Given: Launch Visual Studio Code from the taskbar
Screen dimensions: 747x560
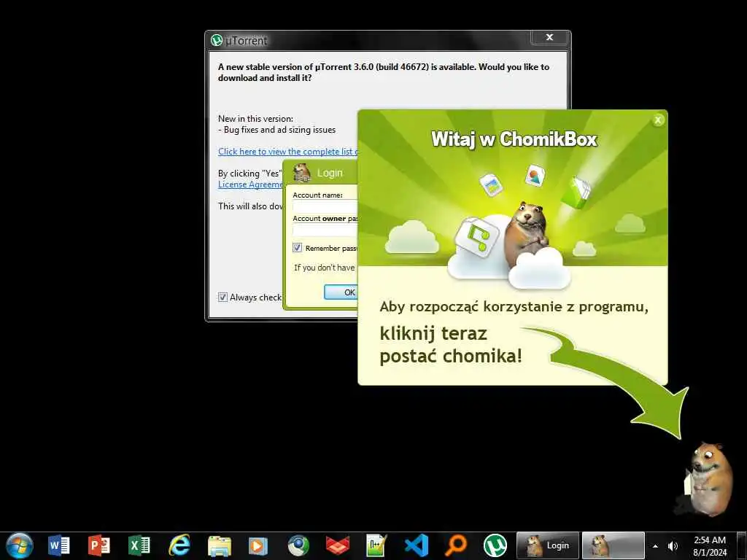Looking at the screenshot, I should coord(417,545).
